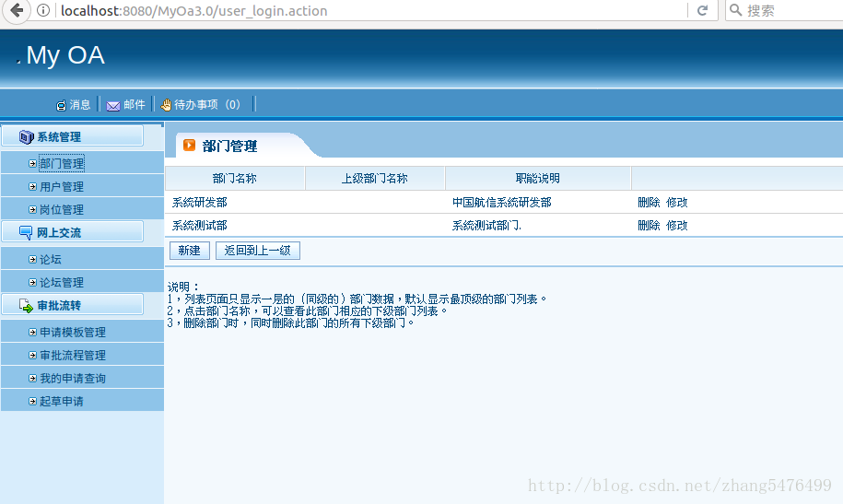Image resolution: width=843 pixels, height=504 pixels.
Task: Open 起草申请 in the sidebar
Action: click(x=62, y=401)
